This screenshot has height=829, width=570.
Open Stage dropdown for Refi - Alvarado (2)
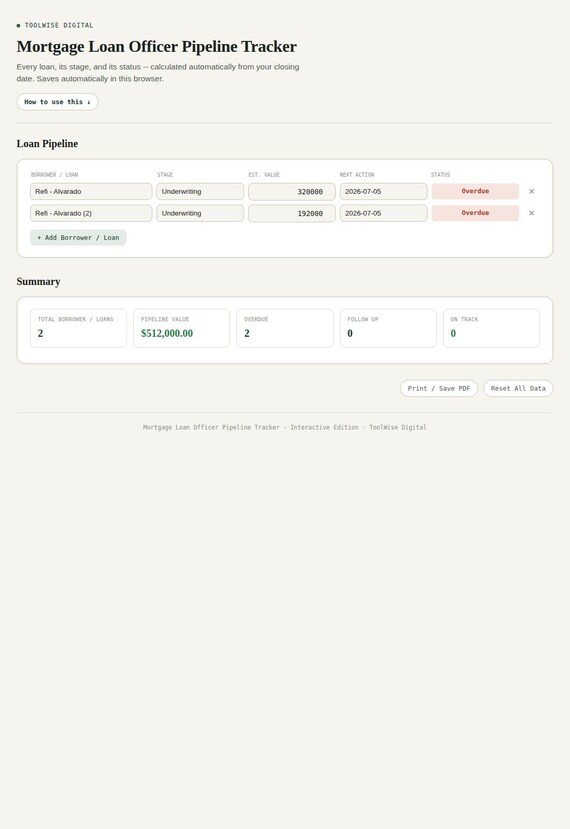click(x=200, y=213)
